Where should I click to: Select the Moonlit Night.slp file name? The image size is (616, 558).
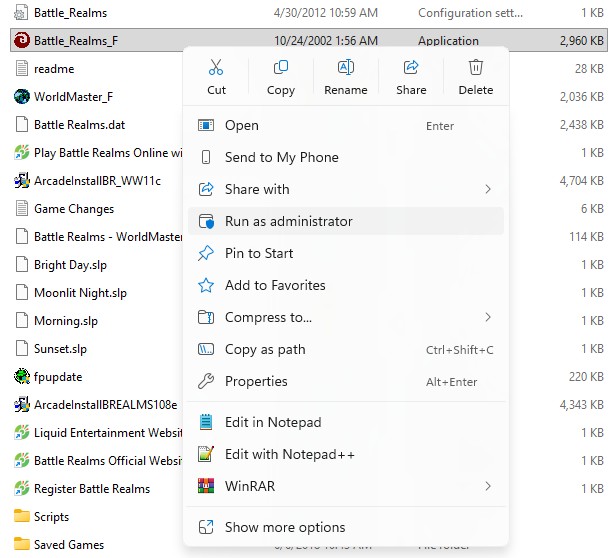click(x=81, y=293)
